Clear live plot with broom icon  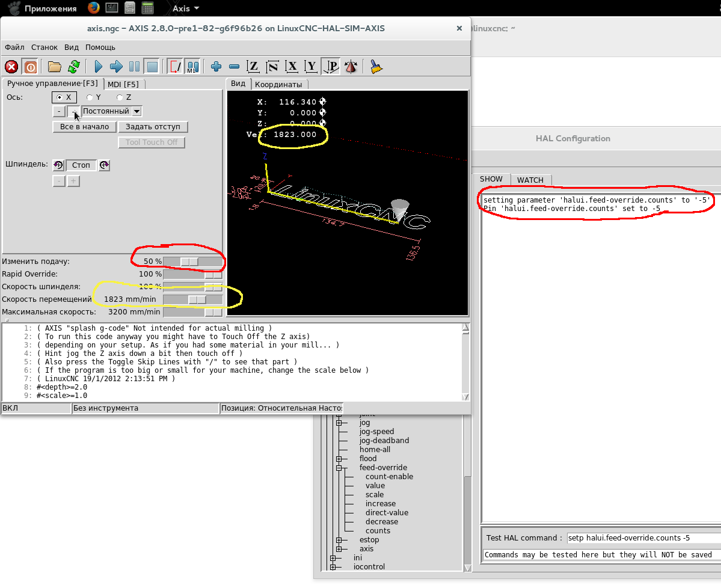click(x=376, y=67)
